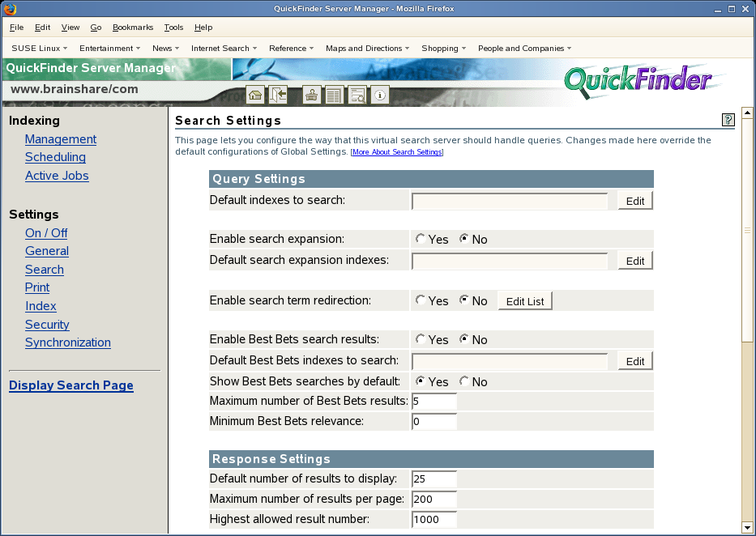This screenshot has width=756, height=536.
Task: Expand the SUSE Linux bookmarks dropdown
Action: point(40,48)
